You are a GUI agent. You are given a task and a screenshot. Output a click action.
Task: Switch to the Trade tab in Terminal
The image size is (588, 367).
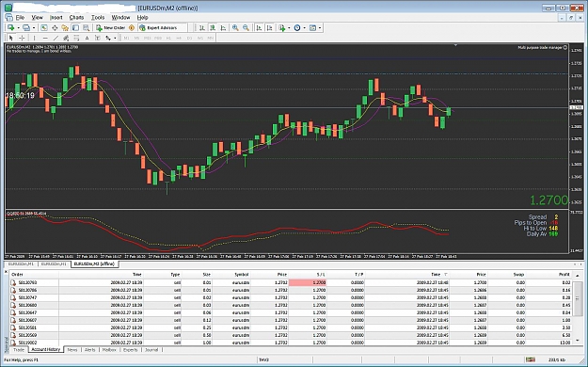pos(19,350)
